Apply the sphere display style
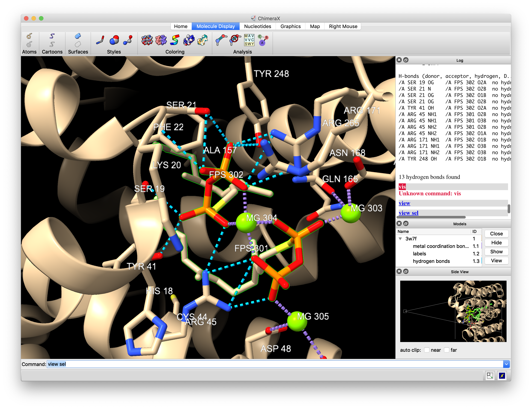The height and width of the screenshot is (409, 532). 114,40
